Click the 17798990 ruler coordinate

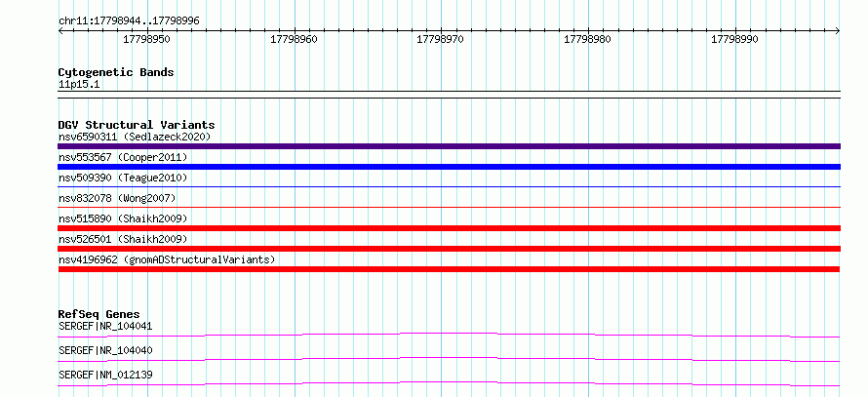734,39
